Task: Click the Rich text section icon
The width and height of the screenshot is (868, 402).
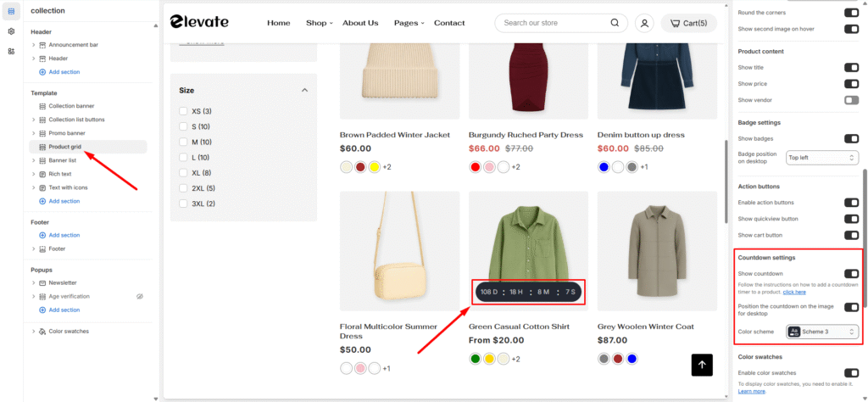Action: coord(42,174)
